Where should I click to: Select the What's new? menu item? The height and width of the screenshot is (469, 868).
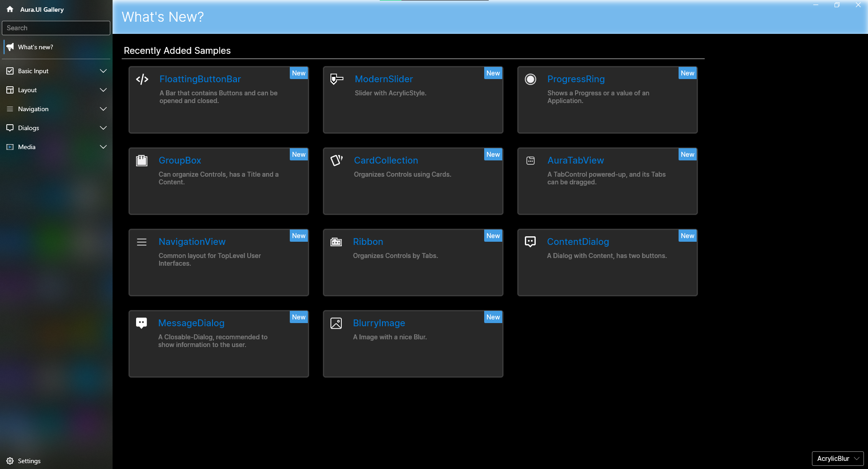57,47
